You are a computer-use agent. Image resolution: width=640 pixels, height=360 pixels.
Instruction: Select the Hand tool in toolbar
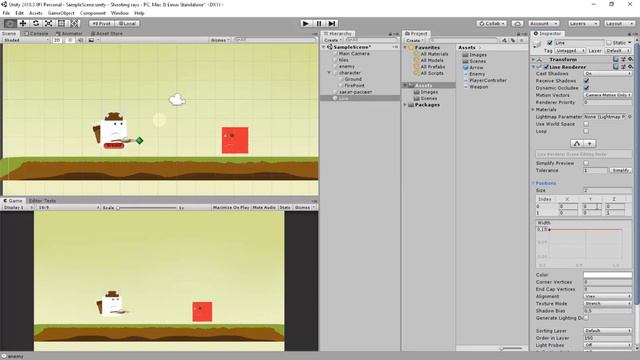click(x=10, y=23)
